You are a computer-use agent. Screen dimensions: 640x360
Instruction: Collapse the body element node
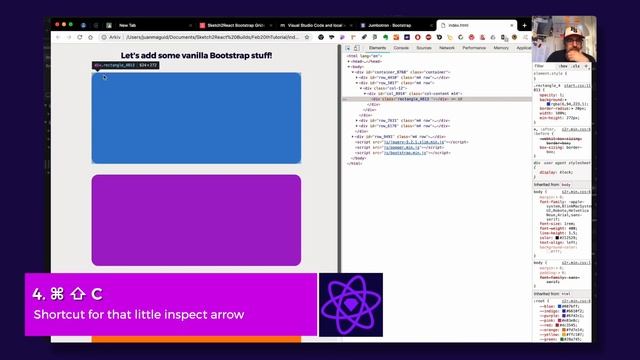point(349,67)
